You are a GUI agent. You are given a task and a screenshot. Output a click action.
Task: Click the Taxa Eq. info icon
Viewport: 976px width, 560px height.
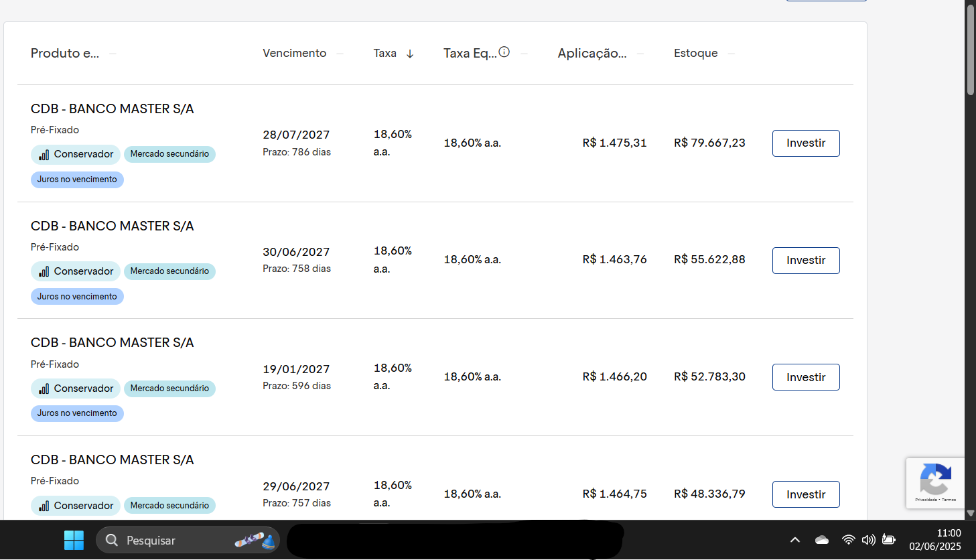pyautogui.click(x=504, y=52)
